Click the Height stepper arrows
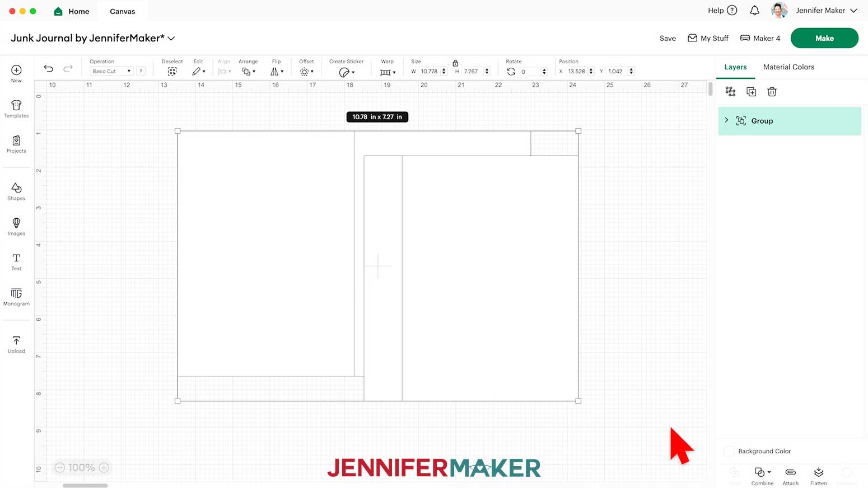 (487, 71)
